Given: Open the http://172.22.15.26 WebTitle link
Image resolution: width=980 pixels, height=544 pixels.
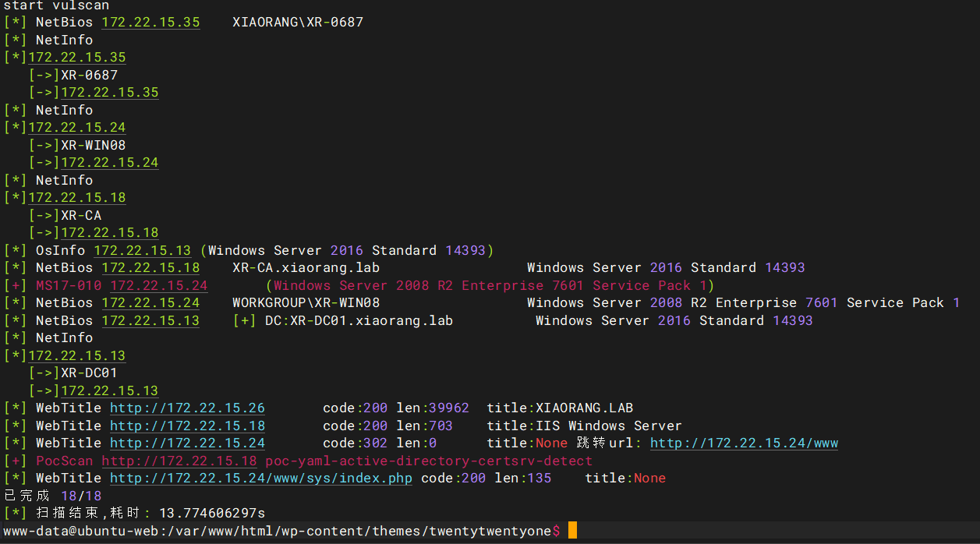Looking at the screenshot, I should pos(187,408).
